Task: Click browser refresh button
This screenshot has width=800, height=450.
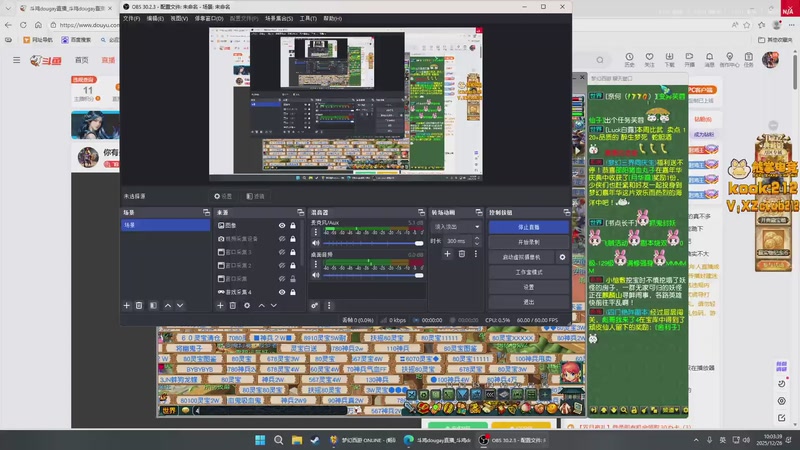Action: pyautogui.click(x=23, y=24)
